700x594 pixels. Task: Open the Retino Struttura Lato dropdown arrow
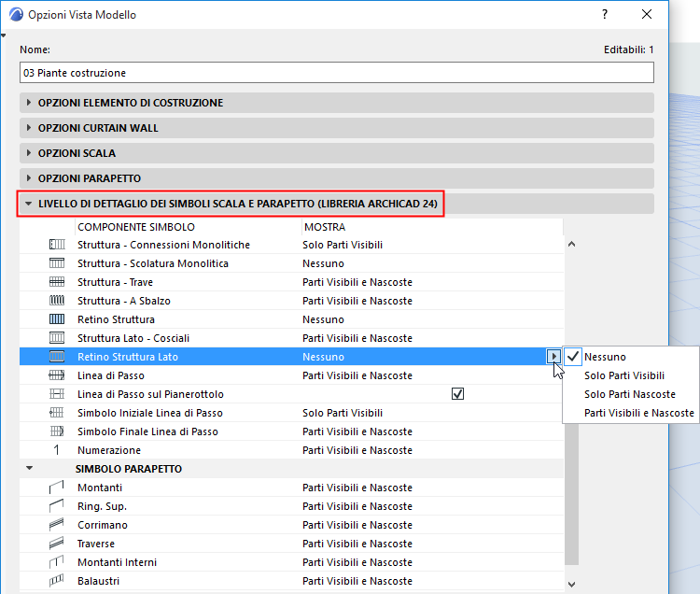click(553, 357)
